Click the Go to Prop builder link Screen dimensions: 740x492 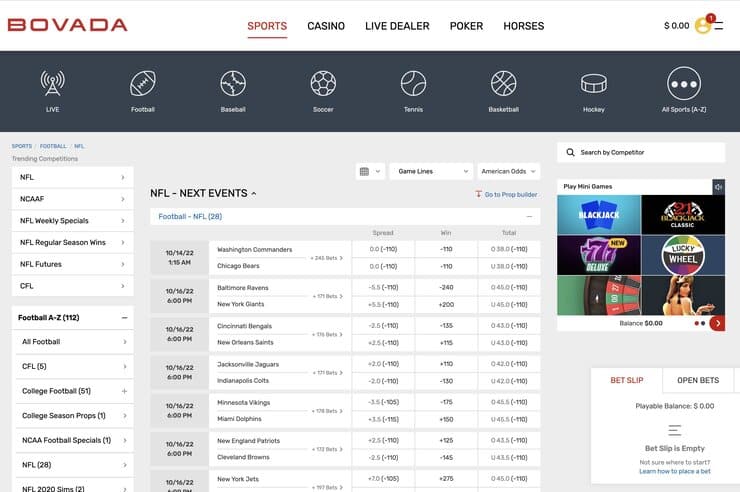(x=511, y=194)
